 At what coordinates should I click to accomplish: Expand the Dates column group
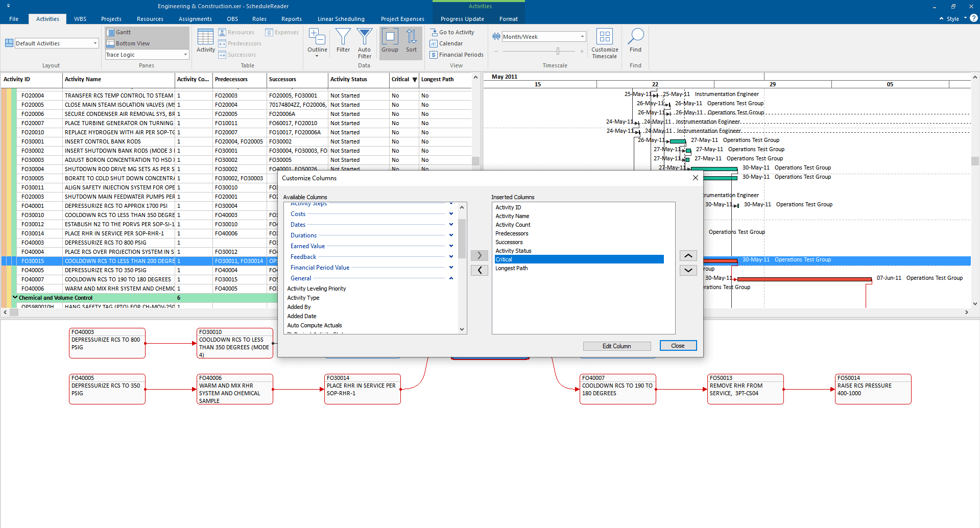pos(451,225)
